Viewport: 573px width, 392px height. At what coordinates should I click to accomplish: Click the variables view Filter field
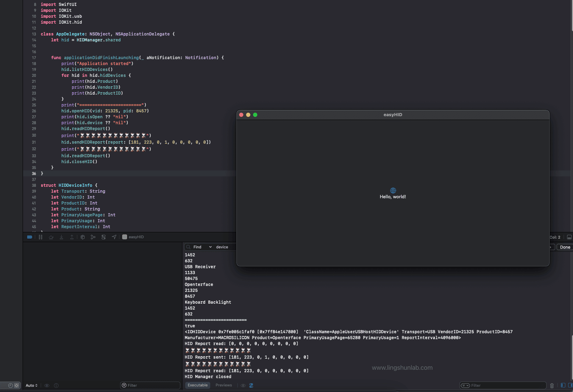click(x=150, y=385)
